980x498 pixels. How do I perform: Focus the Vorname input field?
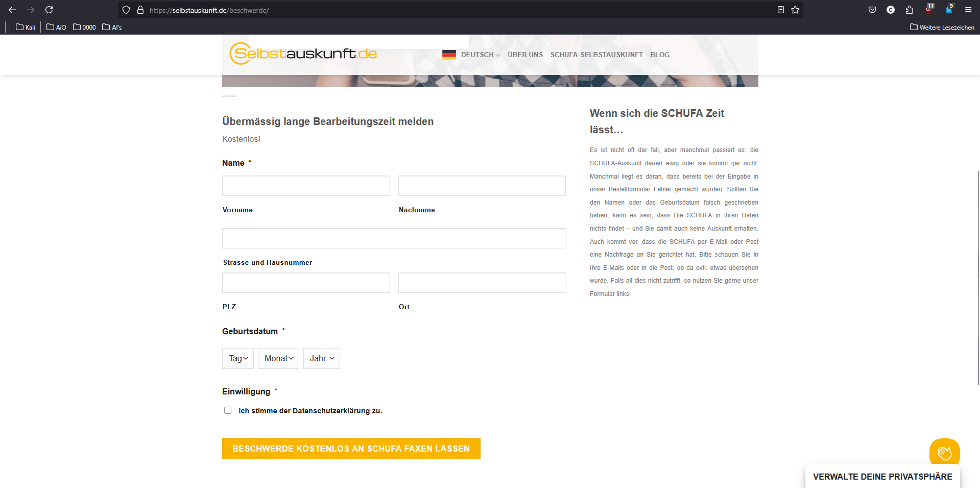[306, 186]
